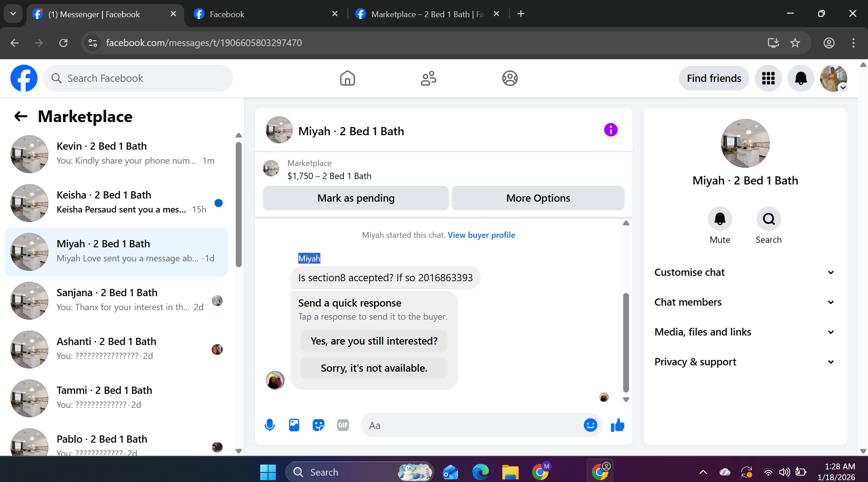This screenshot has height=482, width=868.
Task: Switch to the Marketplace 2 Bed 1 Bath tab
Action: (x=428, y=14)
